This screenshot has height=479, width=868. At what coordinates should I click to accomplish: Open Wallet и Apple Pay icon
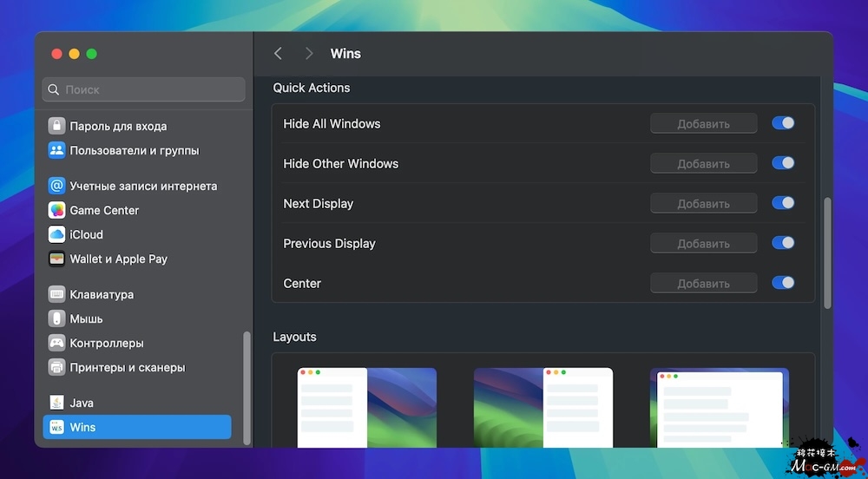tap(56, 259)
